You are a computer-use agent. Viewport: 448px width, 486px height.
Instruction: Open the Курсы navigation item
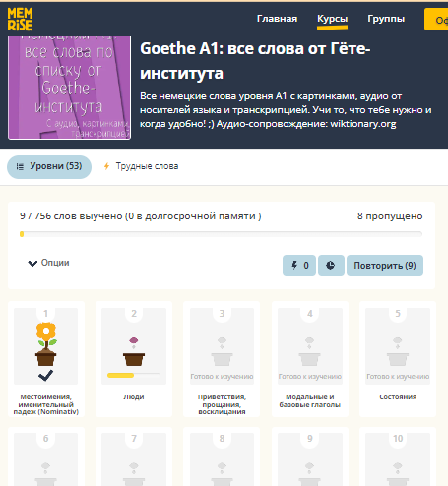(332, 19)
